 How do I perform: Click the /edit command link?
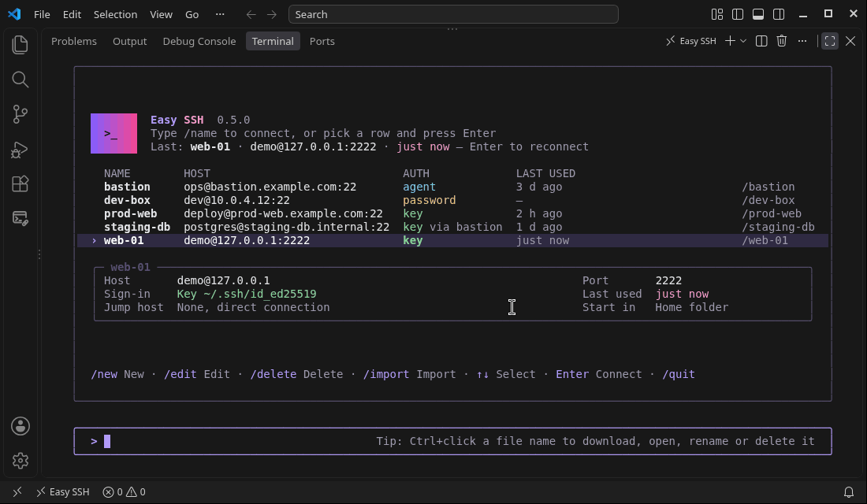tap(180, 374)
